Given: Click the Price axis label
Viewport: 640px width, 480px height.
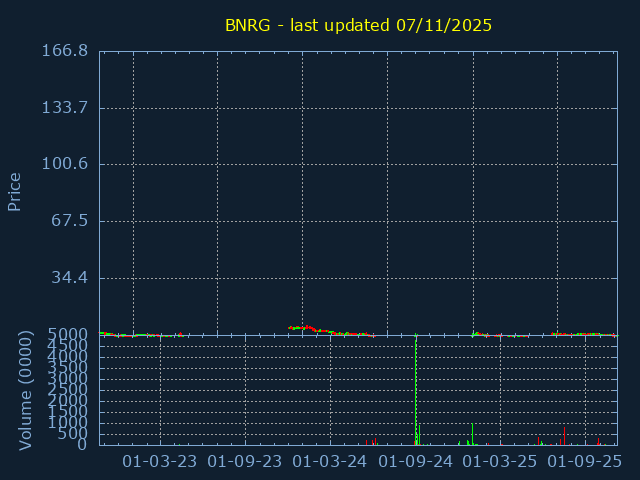Looking at the screenshot, I should (15, 191).
